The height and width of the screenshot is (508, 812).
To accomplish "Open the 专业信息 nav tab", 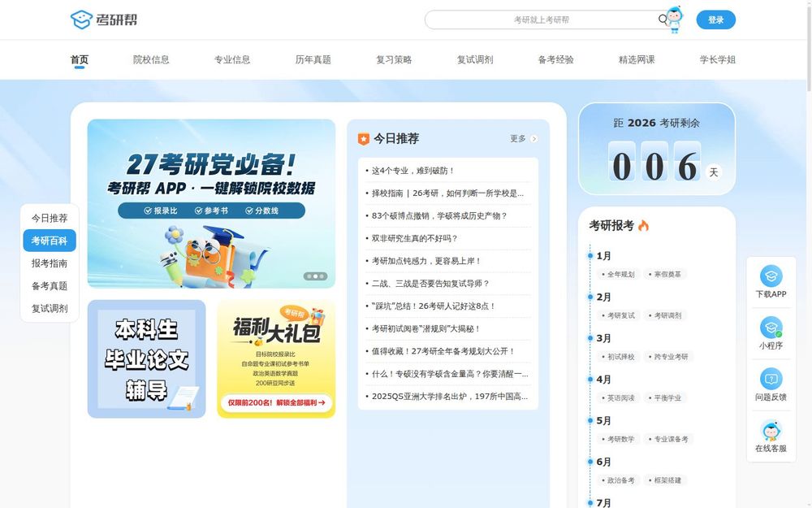I will click(x=232, y=59).
